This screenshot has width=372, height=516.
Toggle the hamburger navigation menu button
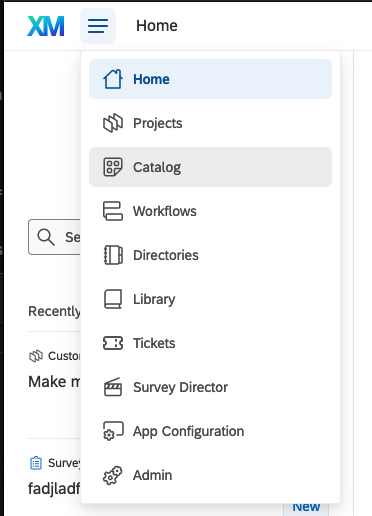pyautogui.click(x=98, y=26)
